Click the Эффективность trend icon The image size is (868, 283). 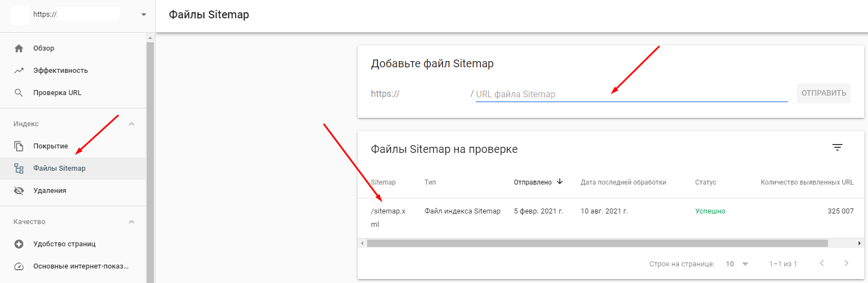tap(19, 71)
